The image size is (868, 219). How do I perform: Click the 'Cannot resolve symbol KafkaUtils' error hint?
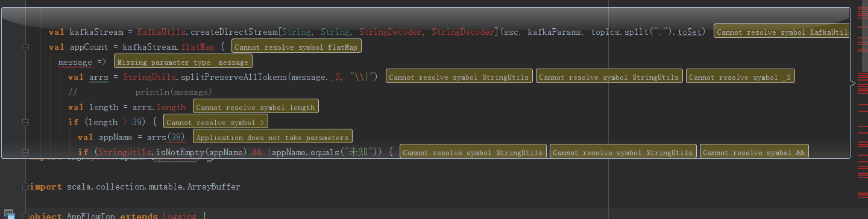point(782,32)
